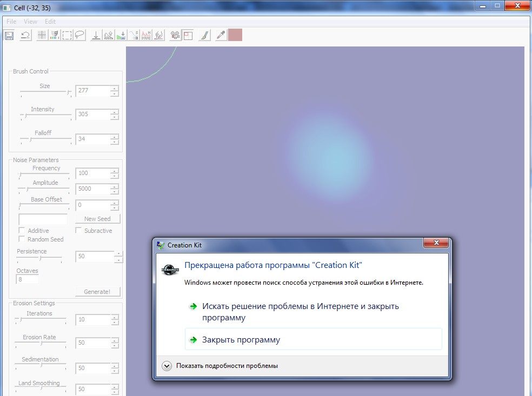Screen dimensions: 532x396
Task: Click the Iterations spinner up arrow
Action: 115,317
